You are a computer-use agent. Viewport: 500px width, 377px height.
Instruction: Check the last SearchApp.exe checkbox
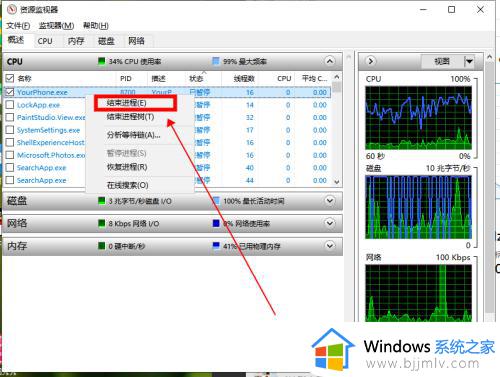[10, 180]
